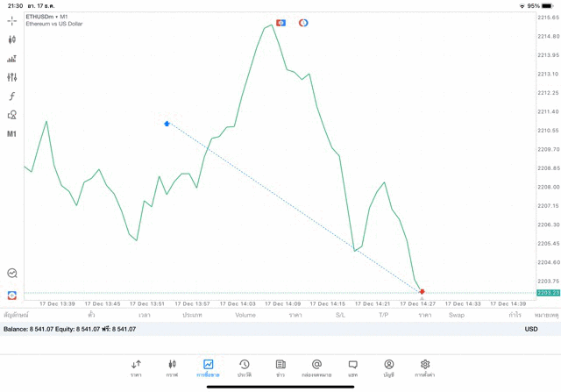Viewport: 561px width, 392px height.
Task: Open the indicators (f) function icon
Action: pos(11,96)
